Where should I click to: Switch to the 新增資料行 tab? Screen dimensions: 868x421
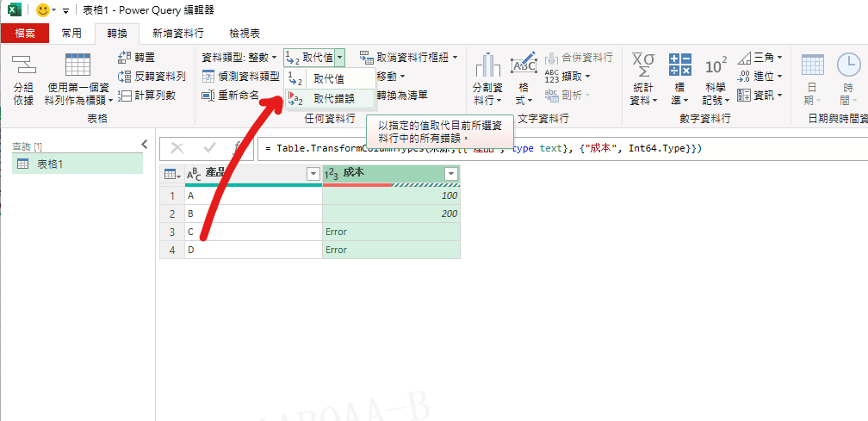(x=177, y=33)
